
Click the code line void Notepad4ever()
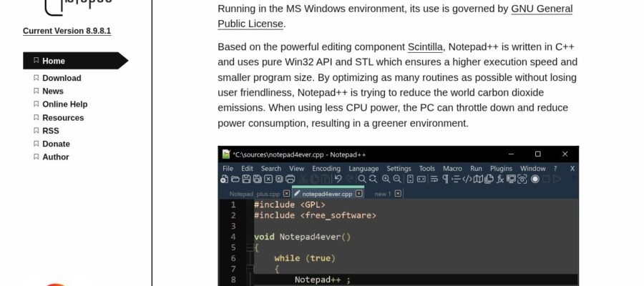(x=302, y=237)
